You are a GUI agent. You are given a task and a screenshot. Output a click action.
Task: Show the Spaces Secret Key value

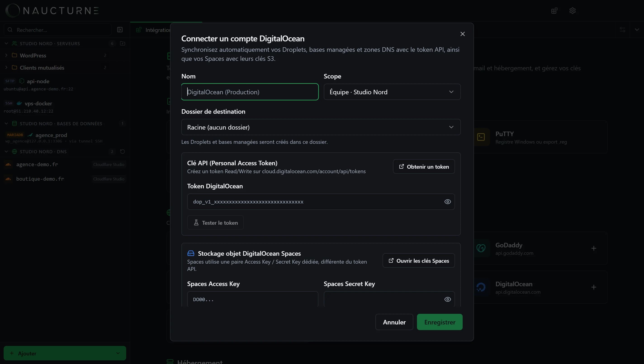pyautogui.click(x=447, y=299)
